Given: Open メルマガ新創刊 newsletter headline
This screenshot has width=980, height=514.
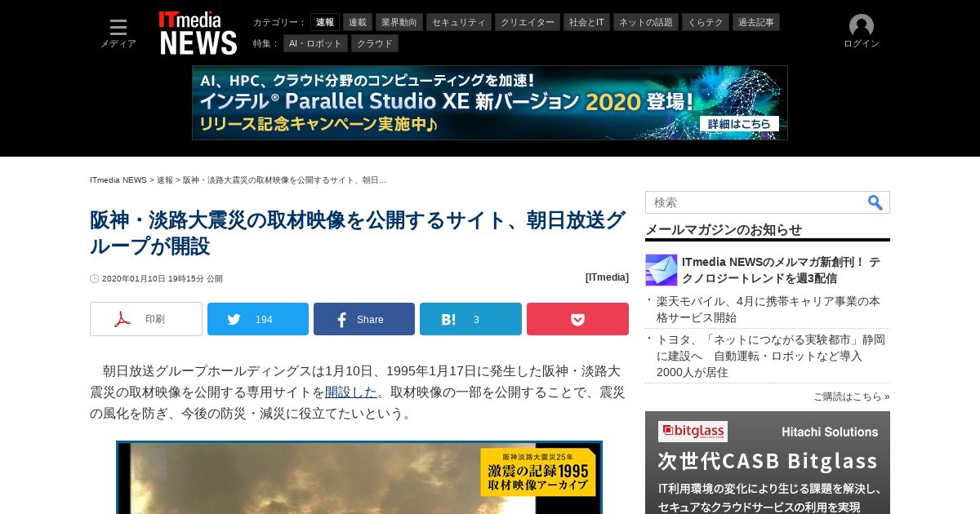Looking at the screenshot, I should click(781, 270).
